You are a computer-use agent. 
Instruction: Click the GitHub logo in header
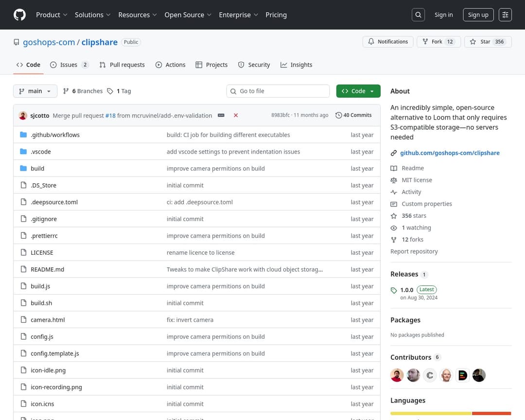[19, 15]
